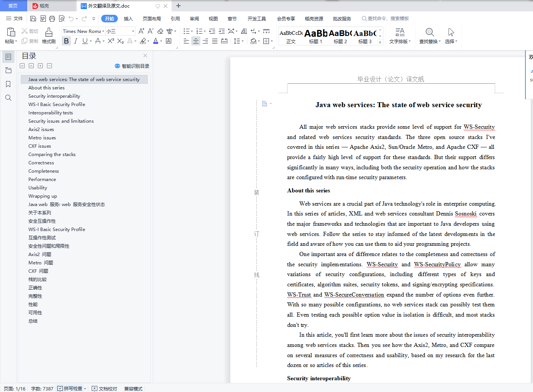Image resolution: width=533 pixels, height=392 pixels.
Task: Collapse the outline with the down-chevron box icon
Action: coord(22,66)
